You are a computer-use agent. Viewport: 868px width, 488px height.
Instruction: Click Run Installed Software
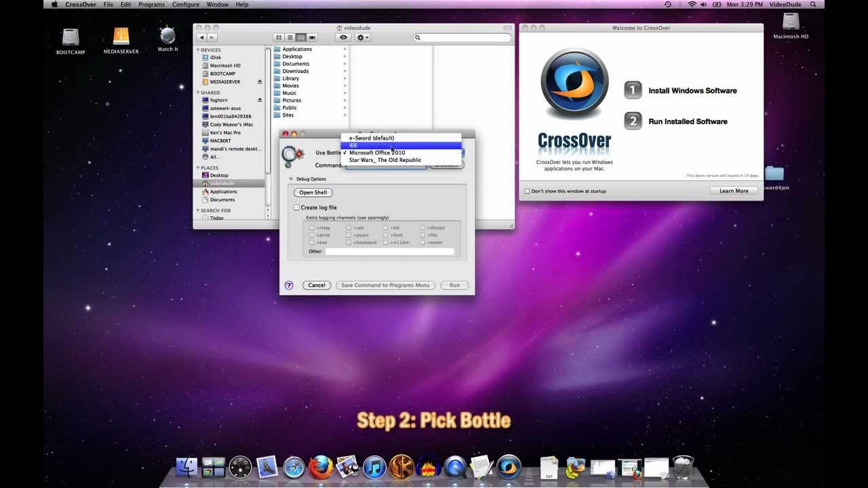pyautogui.click(x=675, y=121)
